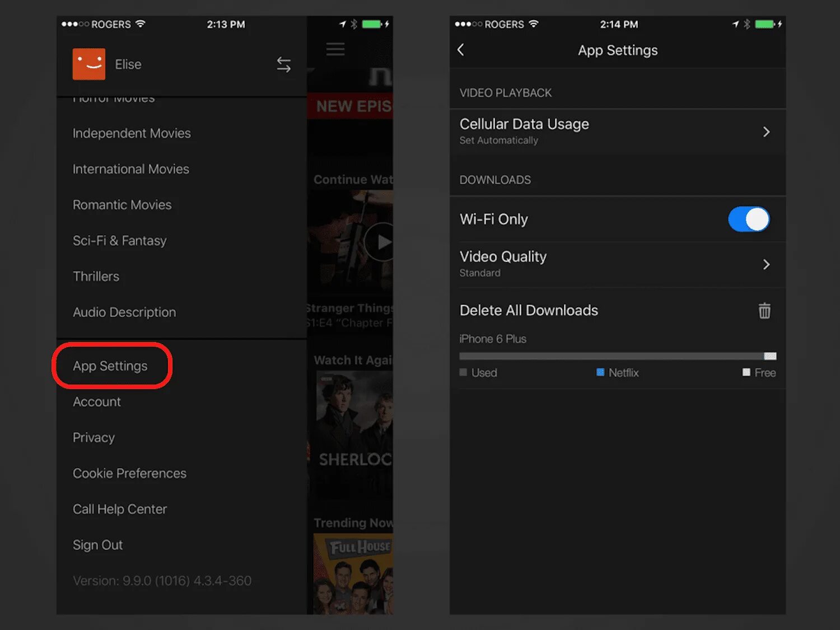
Task: Open the hamburger menu icon
Action: coord(335,49)
